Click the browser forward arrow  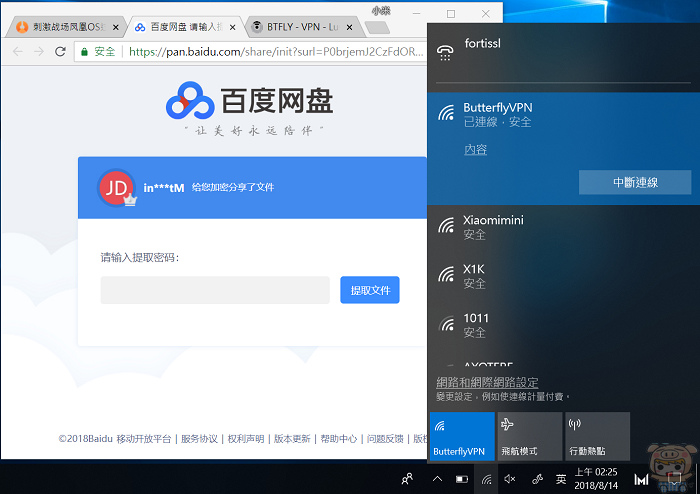pyautogui.click(x=39, y=52)
